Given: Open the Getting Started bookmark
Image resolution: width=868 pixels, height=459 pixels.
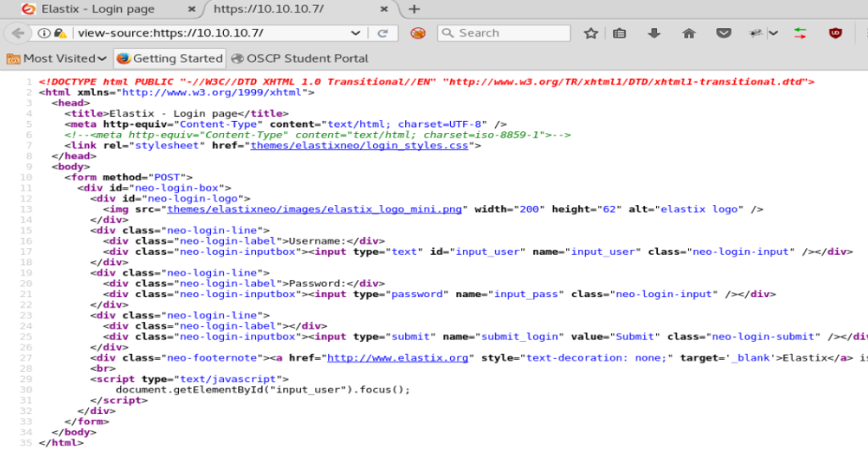Looking at the screenshot, I should coord(169,58).
